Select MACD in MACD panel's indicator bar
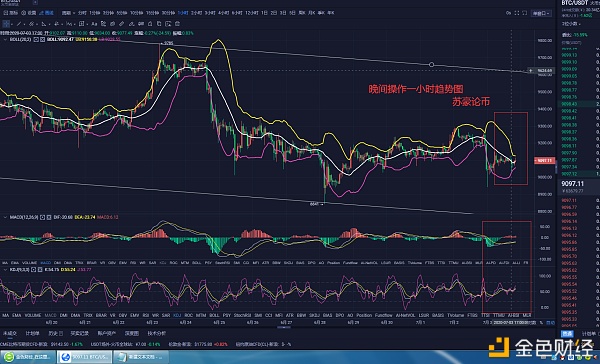The width and height of the screenshot is (600, 364). coord(46,263)
